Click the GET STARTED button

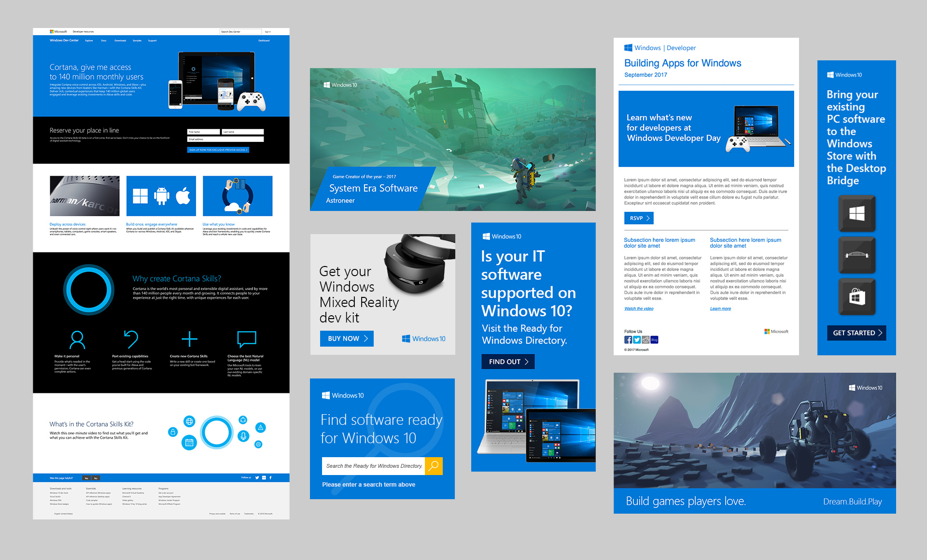coord(857,333)
